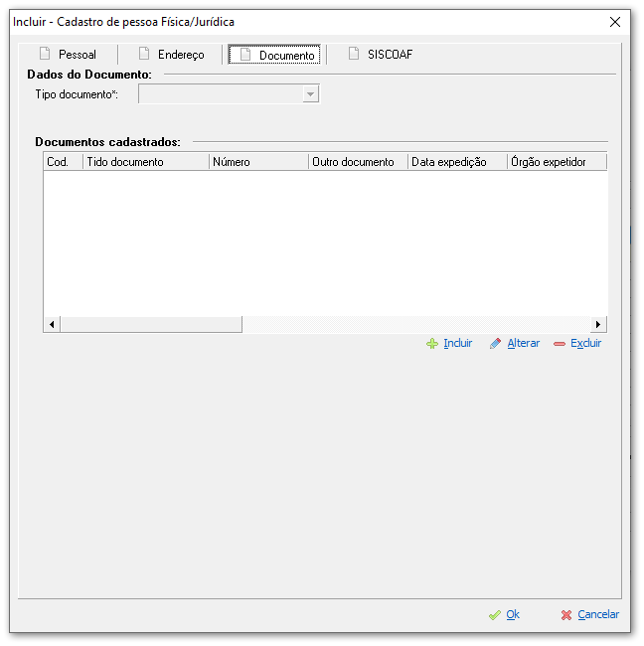Select the Outro documento column header
The height and width of the screenshot is (646, 644).
(358, 162)
